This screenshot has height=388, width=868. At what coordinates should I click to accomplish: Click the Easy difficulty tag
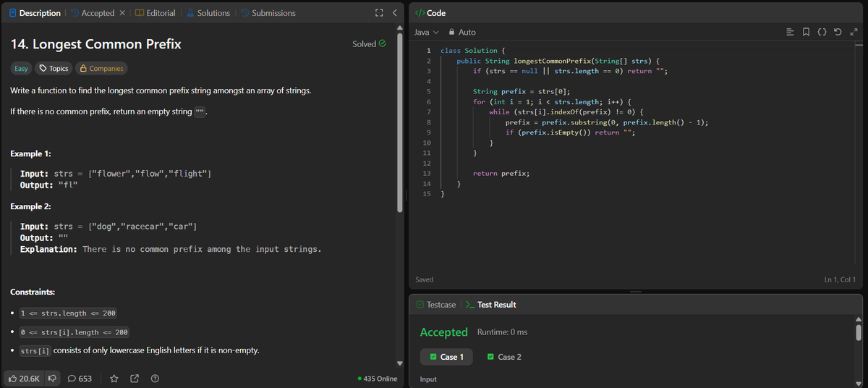[x=22, y=69]
